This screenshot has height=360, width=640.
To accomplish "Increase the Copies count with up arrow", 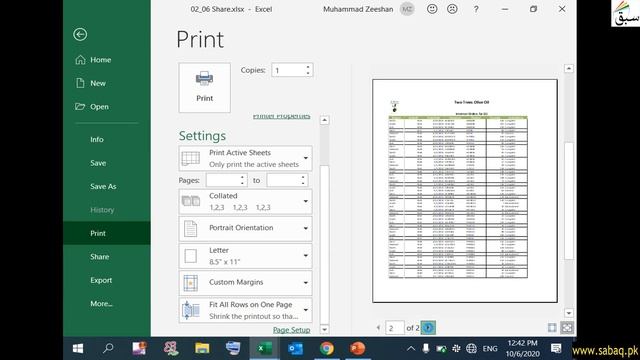I will click(x=308, y=67).
